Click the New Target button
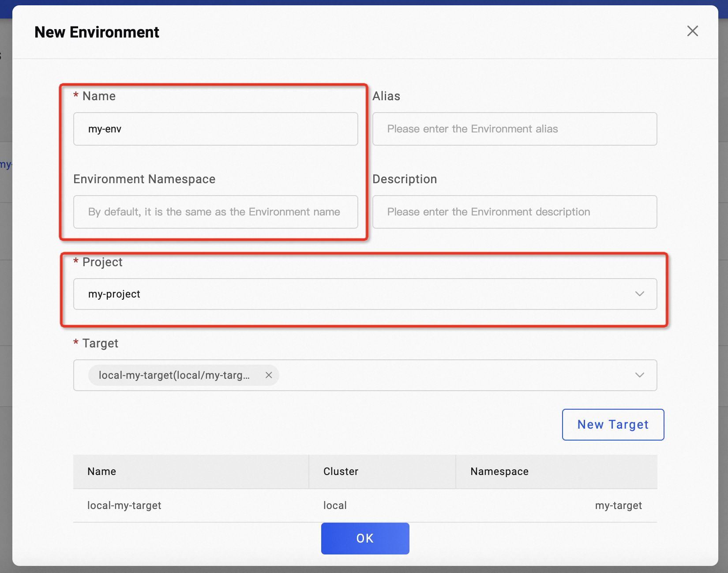The image size is (728, 573). 613,425
